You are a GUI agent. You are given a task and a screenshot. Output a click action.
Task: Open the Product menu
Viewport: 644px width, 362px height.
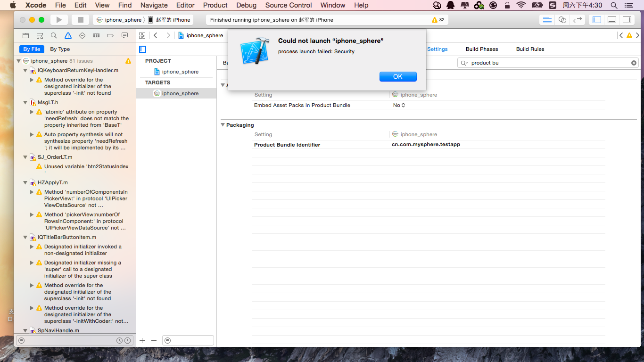(215, 5)
